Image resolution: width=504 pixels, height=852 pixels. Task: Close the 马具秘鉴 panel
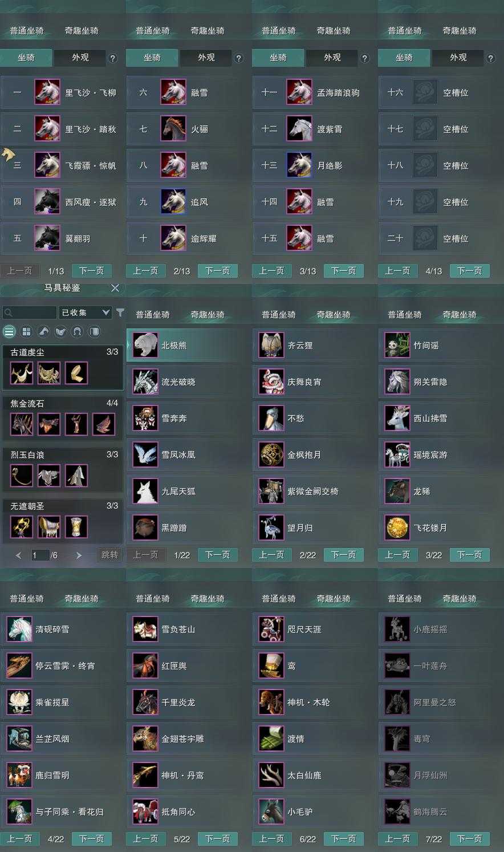115,288
